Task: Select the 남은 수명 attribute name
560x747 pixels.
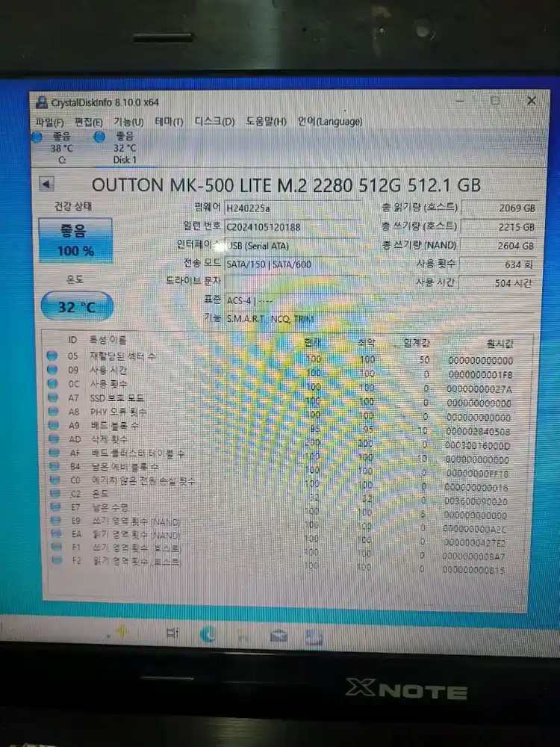Action: click(111, 507)
